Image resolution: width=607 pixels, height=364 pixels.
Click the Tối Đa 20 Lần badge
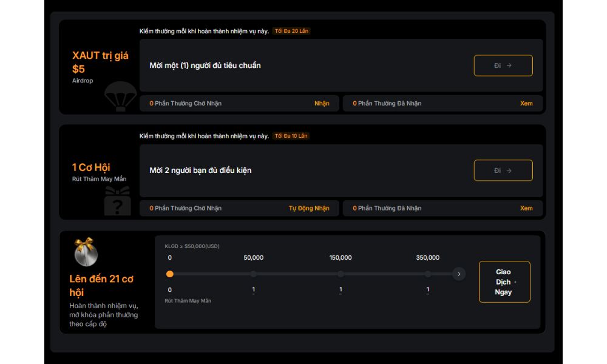[x=291, y=31]
